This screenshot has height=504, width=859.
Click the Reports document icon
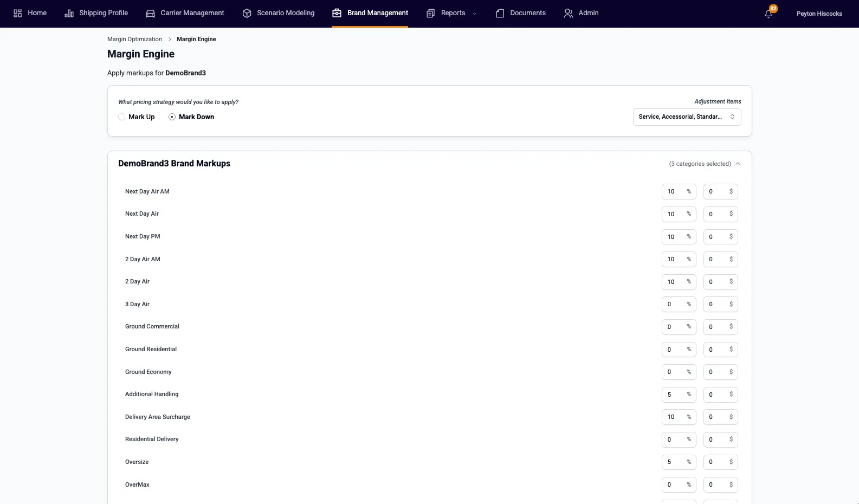click(430, 13)
